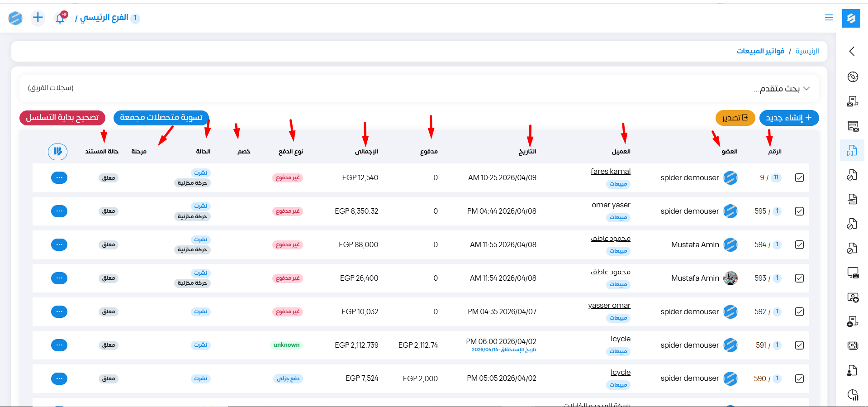Toggle the checkbox for invoice 593

(x=799, y=278)
